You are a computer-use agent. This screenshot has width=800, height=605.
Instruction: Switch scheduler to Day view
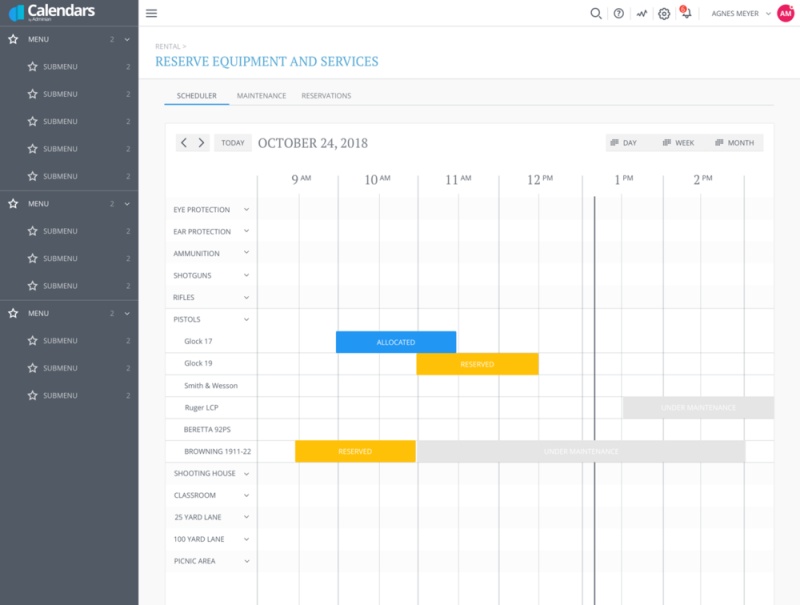click(x=623, y=143)
